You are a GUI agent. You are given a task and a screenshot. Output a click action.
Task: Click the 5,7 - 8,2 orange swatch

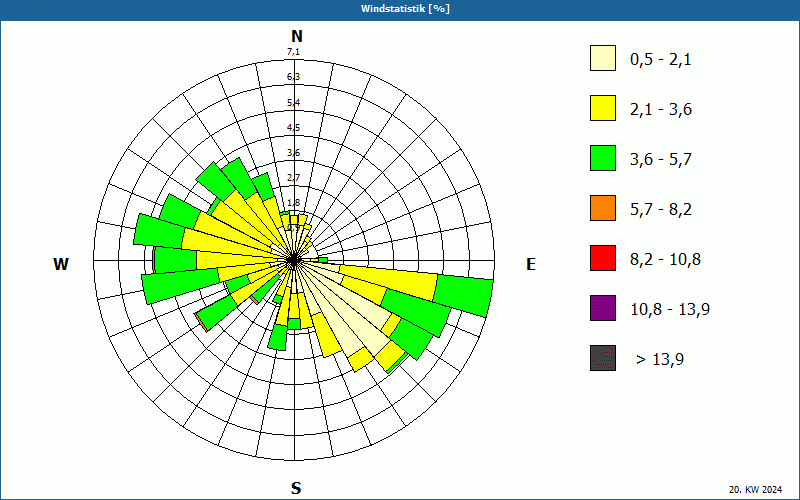coord(603,208)
